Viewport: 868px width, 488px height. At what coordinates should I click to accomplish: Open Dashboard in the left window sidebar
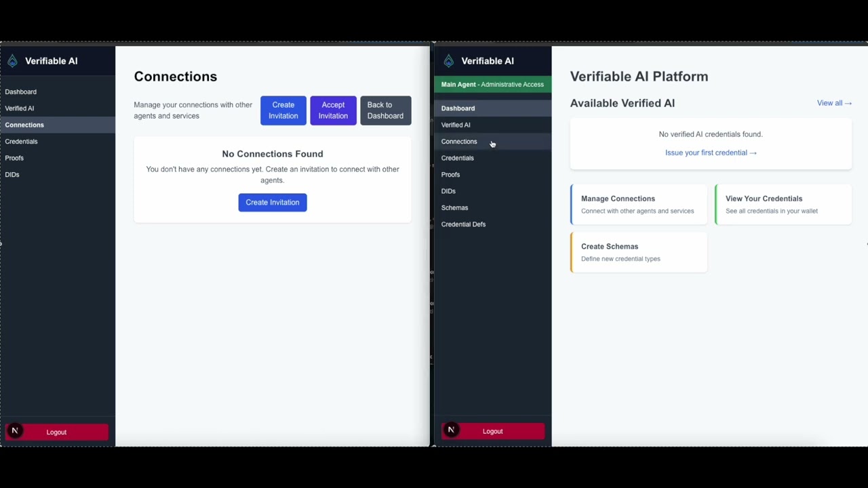58,91
